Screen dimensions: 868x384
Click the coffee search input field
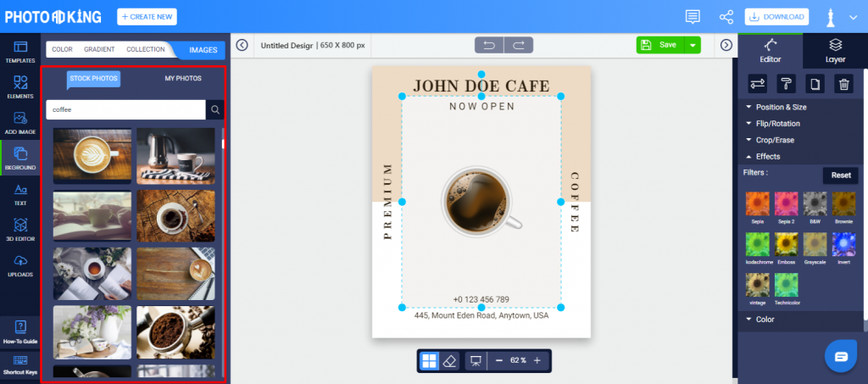pos(125,109)
